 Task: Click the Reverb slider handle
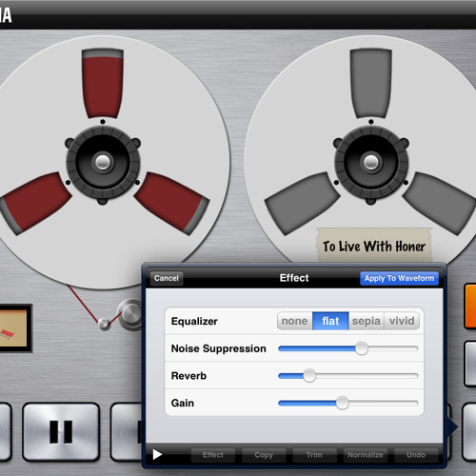coord(309,376)
